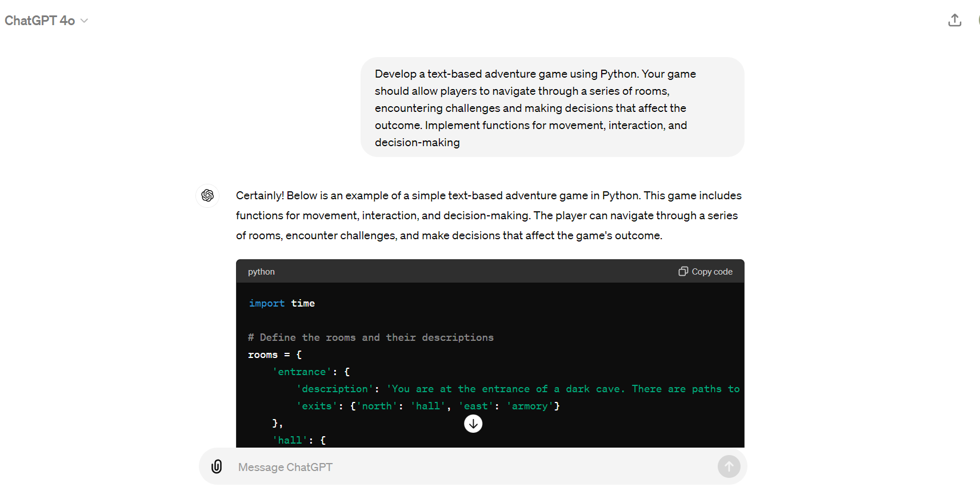This screenshot has width=980, height=487.
Task: Click the python language label
Action: (x=261, y=272)
